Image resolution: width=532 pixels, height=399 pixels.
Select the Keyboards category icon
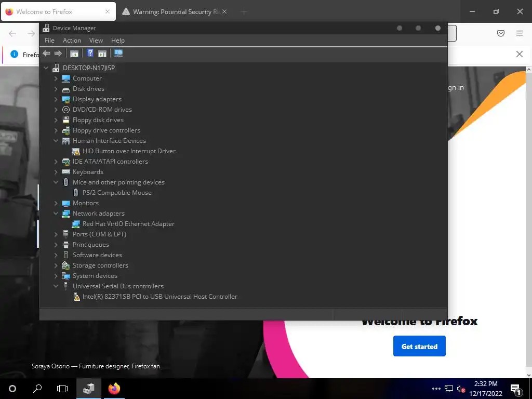pyautogui.click(x=66, y=172)
